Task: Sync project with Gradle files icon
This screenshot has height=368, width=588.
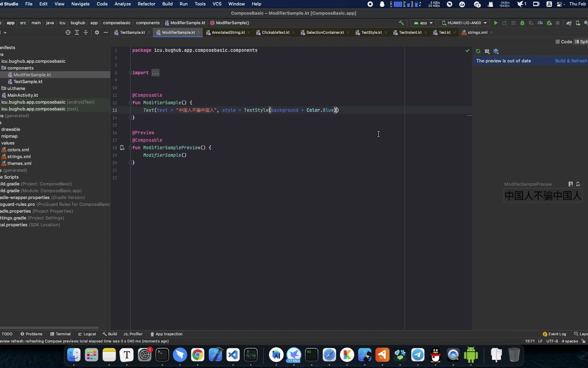Action: [x=569, y=23]
